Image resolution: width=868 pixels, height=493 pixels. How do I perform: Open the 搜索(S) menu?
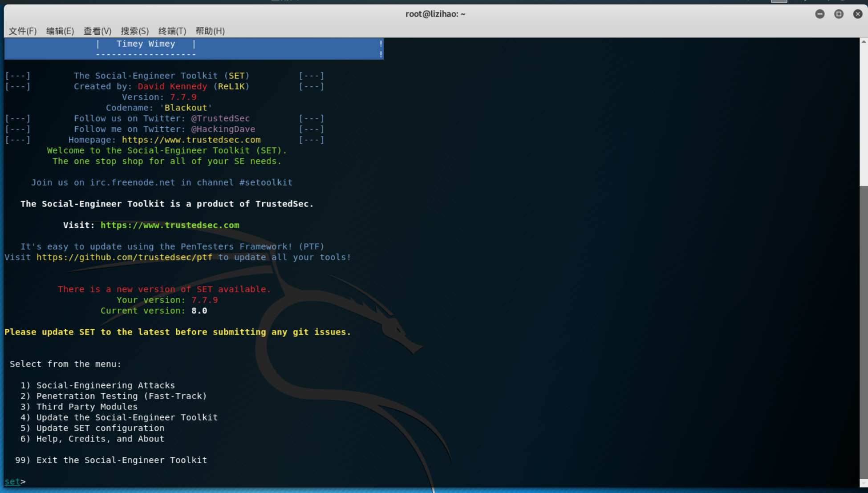pos(135,31)
